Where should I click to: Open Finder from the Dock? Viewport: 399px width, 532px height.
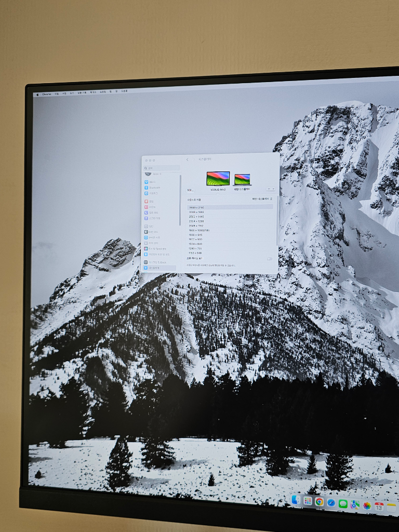296,500
